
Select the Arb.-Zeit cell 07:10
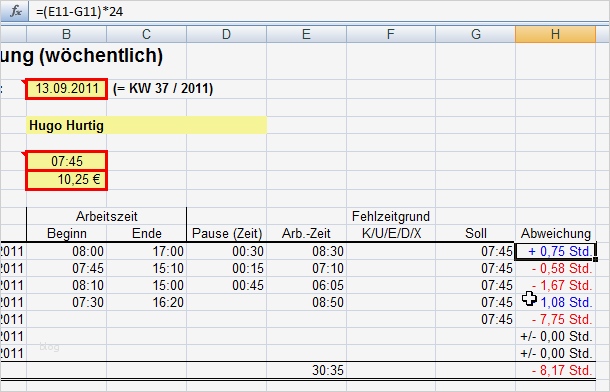coord(307,268)
